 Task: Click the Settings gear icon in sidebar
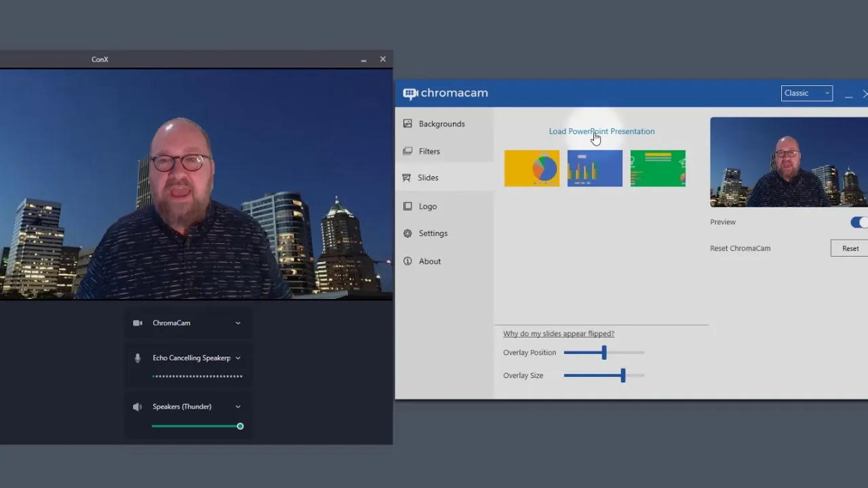(408, 233)
